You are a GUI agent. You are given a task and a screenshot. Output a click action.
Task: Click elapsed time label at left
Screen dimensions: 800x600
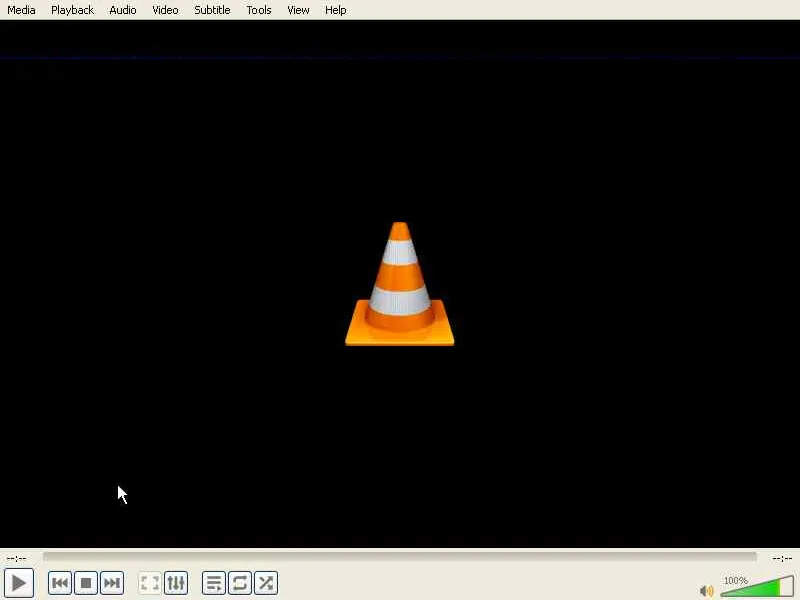click(x=16, y=558)
